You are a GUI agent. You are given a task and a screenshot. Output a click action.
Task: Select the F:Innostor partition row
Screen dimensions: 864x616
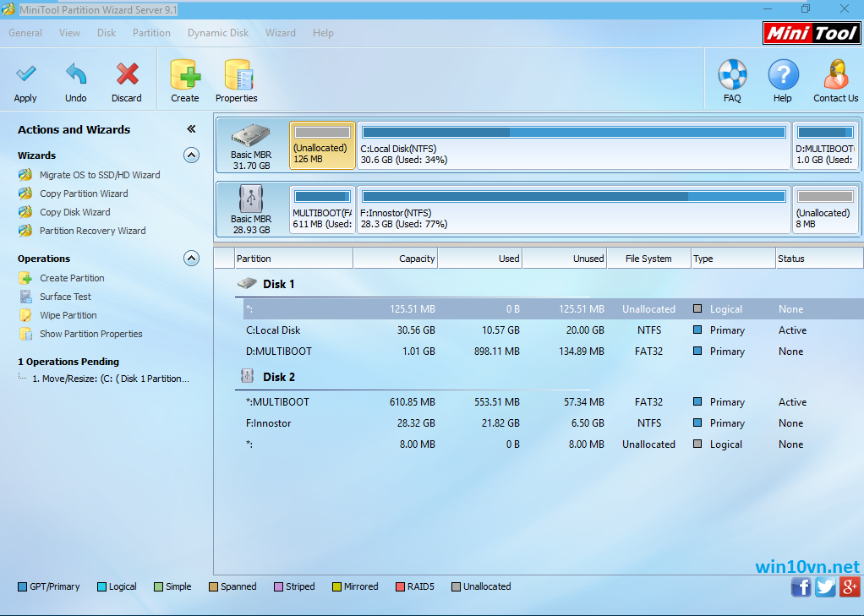pyautogui.click(x=553, y=423)
